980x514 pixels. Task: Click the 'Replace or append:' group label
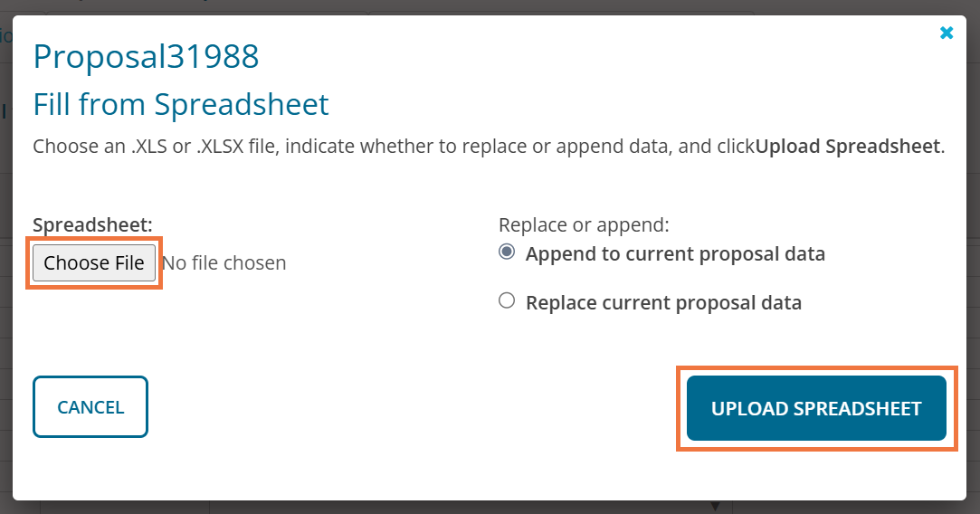click(x=584, y=224)
